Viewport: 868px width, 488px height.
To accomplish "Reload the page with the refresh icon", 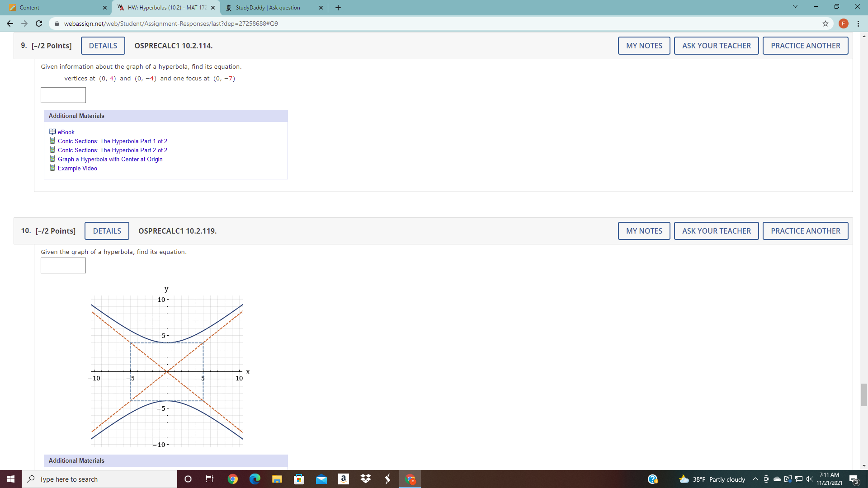I will click(x=39, y=23).
